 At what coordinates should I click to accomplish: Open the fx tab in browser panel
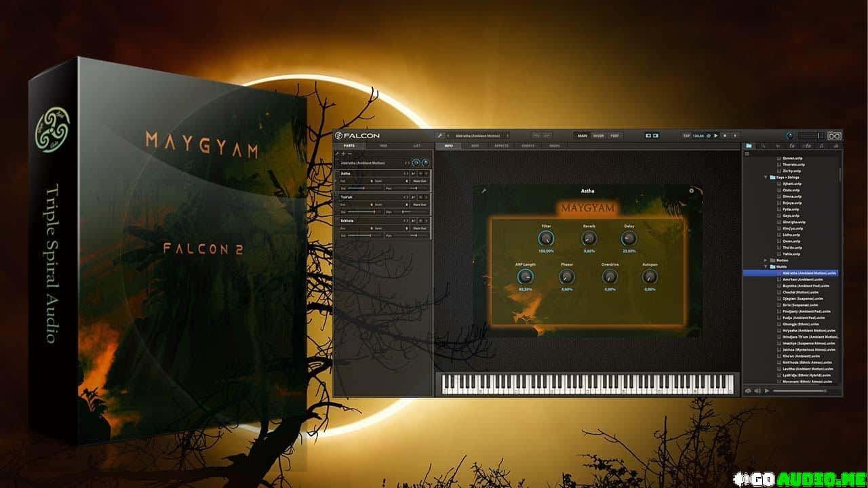click(792, 146)
